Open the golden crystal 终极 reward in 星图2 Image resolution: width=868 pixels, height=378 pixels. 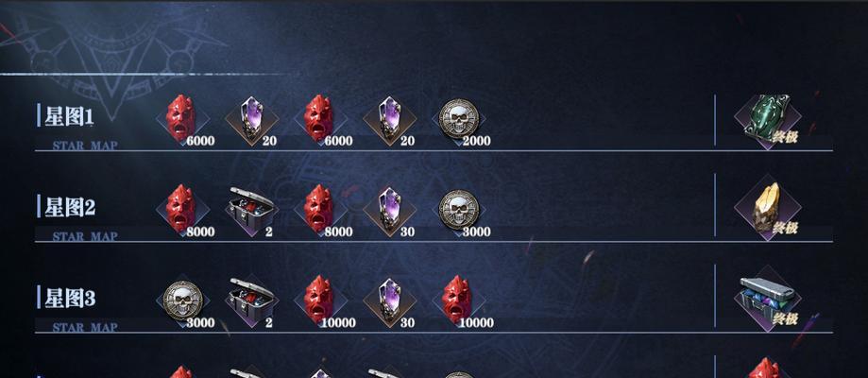pyautogui.click(x=768, y=208)
